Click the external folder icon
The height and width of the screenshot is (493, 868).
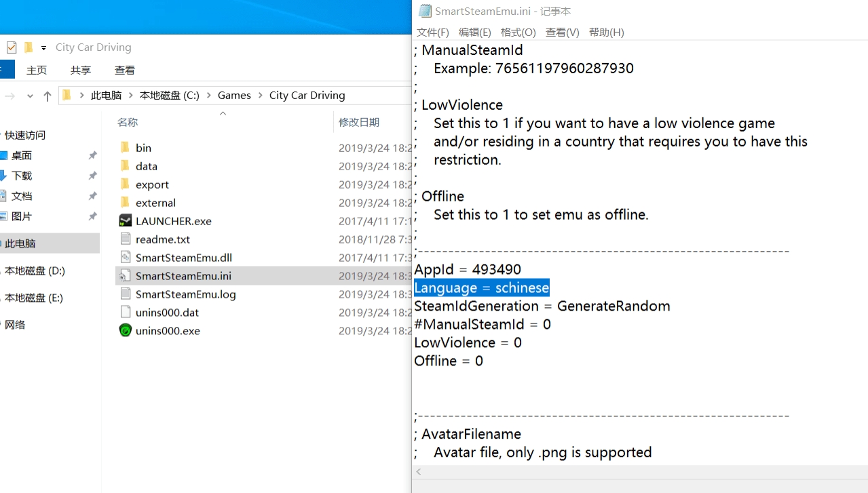point(125,202)
